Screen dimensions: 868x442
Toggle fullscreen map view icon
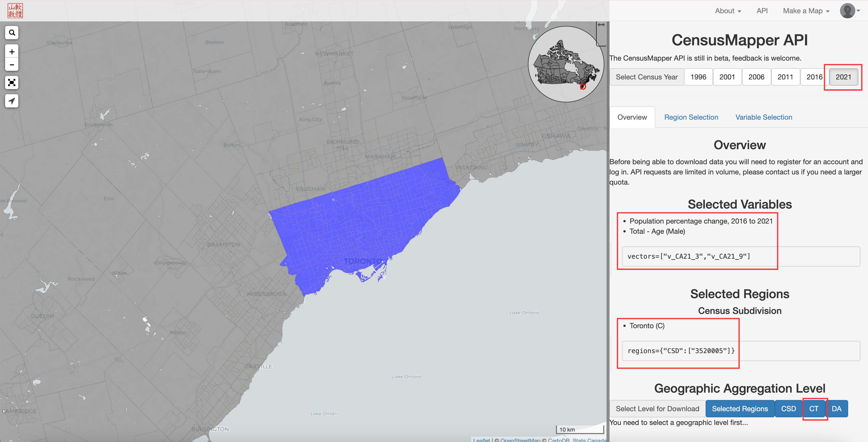pyautogui.click(x=12, y=82)
